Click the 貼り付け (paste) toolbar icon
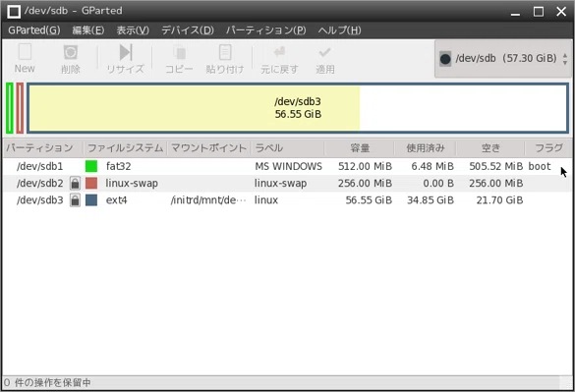Image resolution: width=575 pixels, height=392 pixels. pyautogui.click(x=225, y=52)
